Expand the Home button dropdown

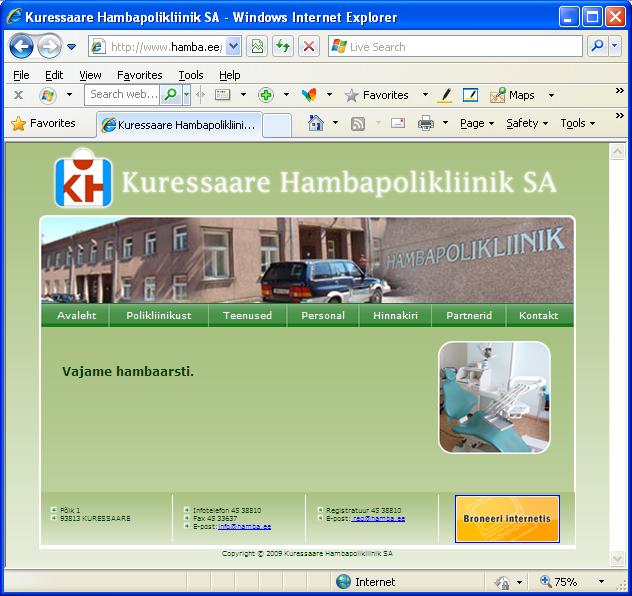tap(335, 123)
